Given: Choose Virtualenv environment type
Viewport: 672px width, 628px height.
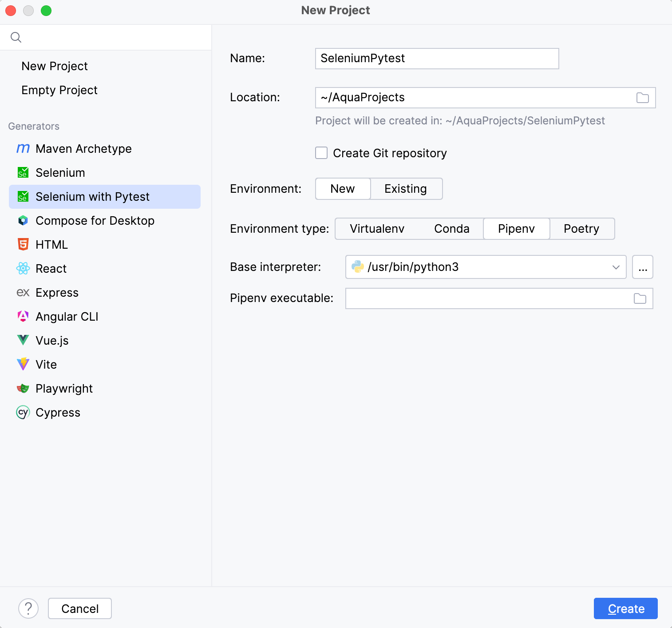Looking at the screenshot, I should pyautogui.click(x=377, y=229).
